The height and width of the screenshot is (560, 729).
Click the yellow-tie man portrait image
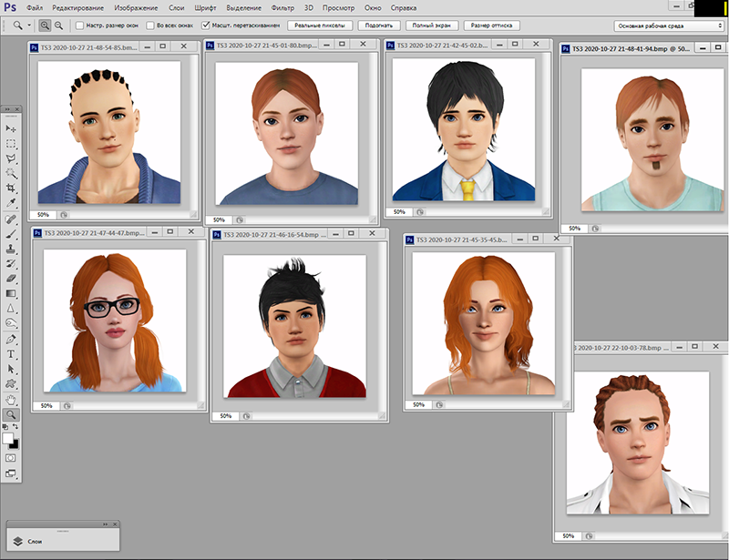tap(464, 129)
